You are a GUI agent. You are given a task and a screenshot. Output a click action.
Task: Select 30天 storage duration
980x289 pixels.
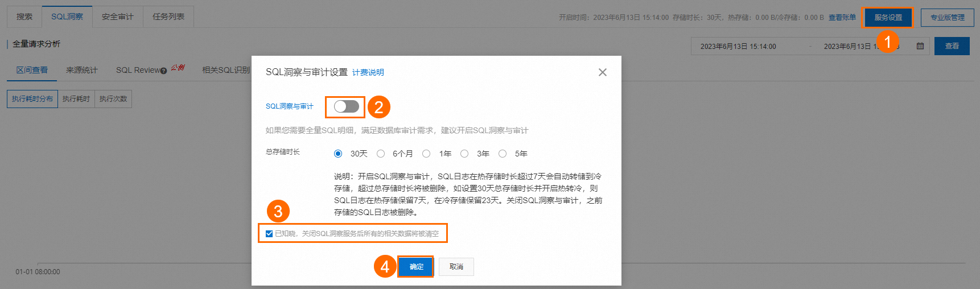(x=338, y=154)
